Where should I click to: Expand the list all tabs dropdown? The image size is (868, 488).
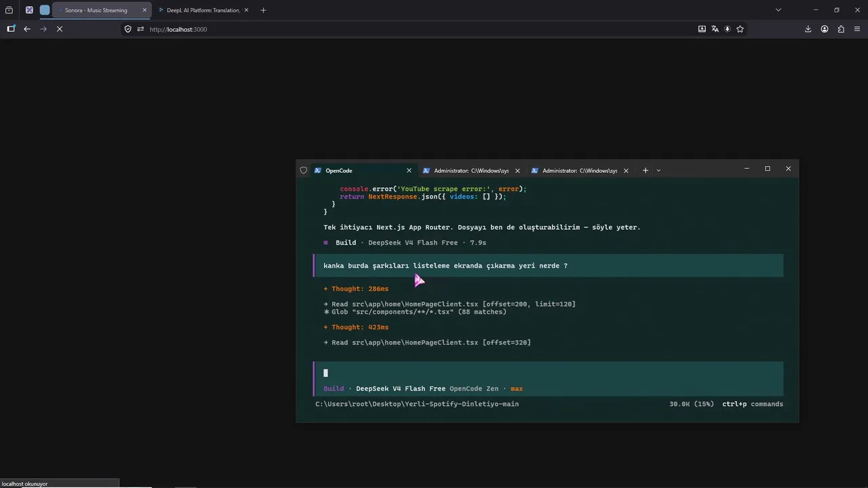[x=778, y=10]
